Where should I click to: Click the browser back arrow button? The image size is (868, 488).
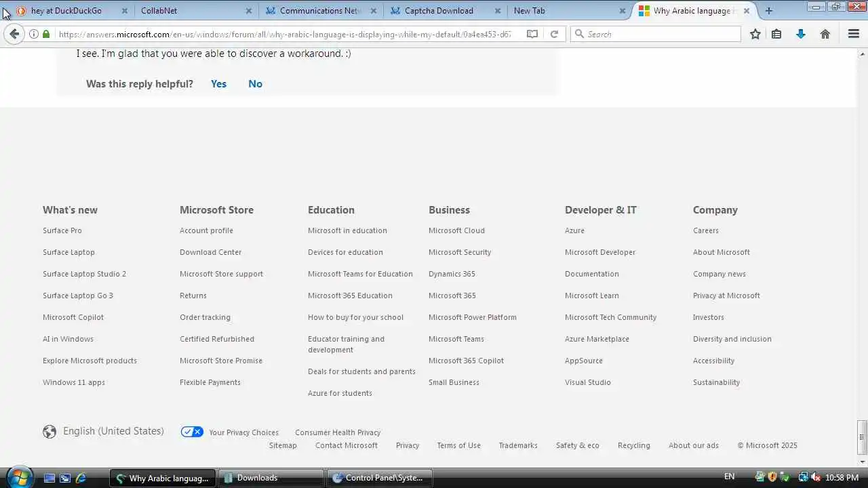(x=14, y=34)
